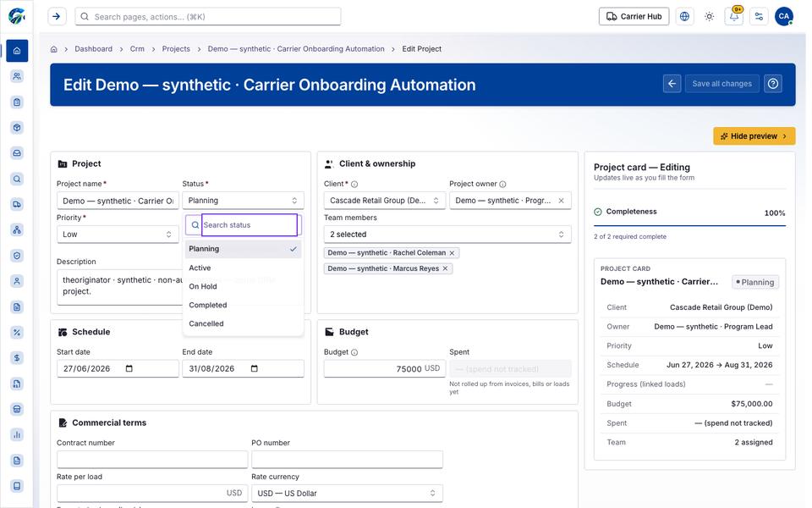Viewport: 812px width, 508px height.
Task: Open the package box sidebar icon
Action: coord(17,128)
